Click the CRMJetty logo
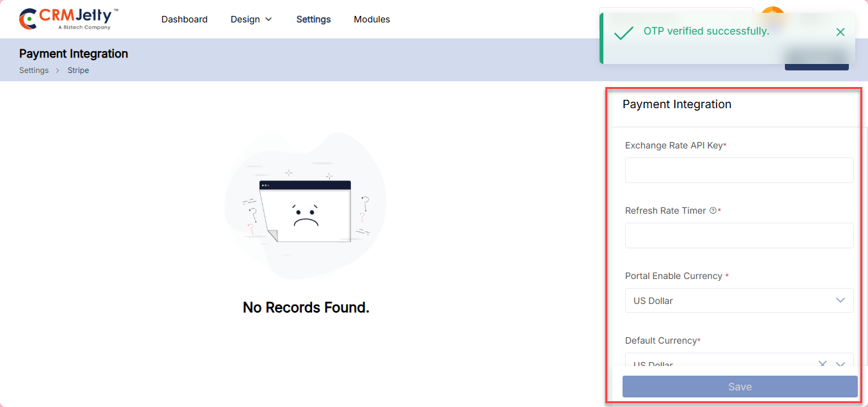 point(69,19)
